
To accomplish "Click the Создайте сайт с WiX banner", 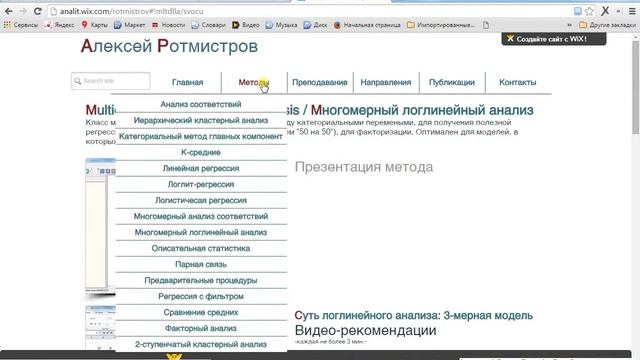I will [553, 39].
